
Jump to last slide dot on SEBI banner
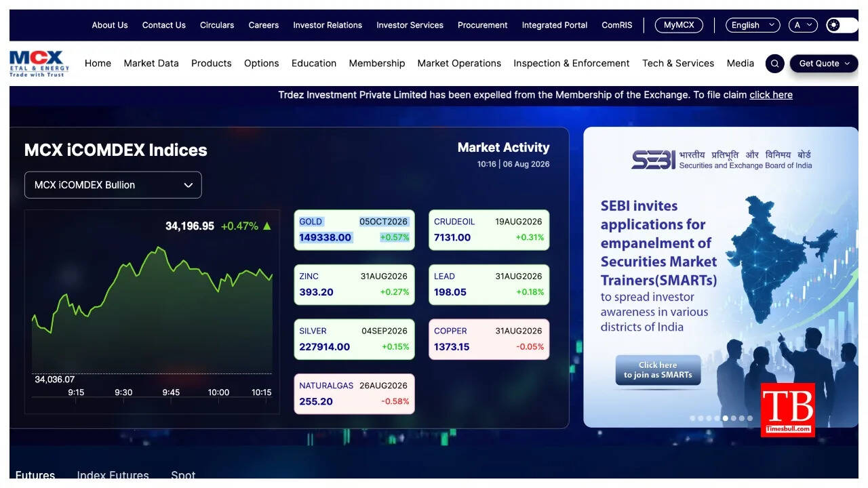pyautogui.click(x=750, y=418)
